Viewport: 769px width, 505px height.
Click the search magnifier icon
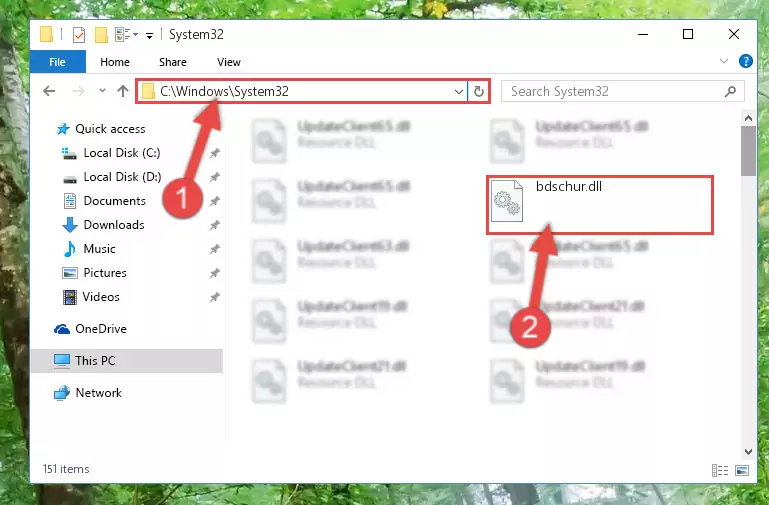click(x=730, y=92)
